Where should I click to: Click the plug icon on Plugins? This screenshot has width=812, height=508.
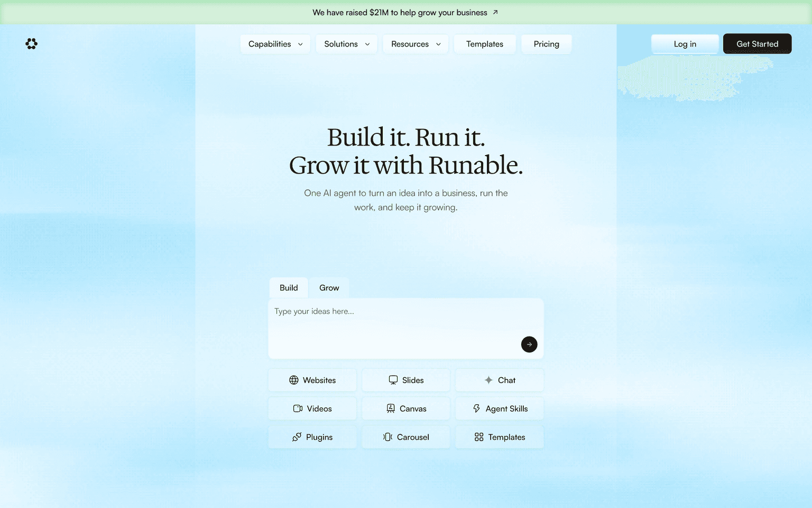297,437
